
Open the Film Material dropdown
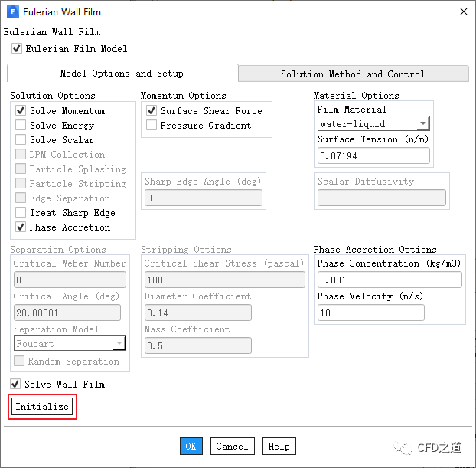coord(373,123)
